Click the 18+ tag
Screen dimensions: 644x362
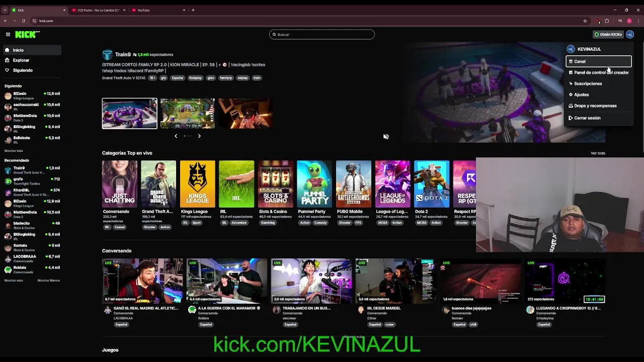coord(152,78)
